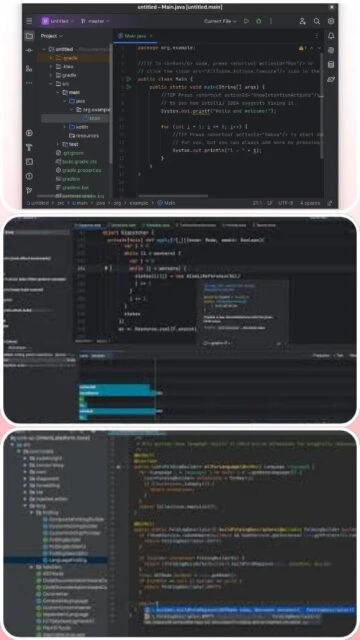Choose the highlighted completion popup suggestion in bottom window

249,610
